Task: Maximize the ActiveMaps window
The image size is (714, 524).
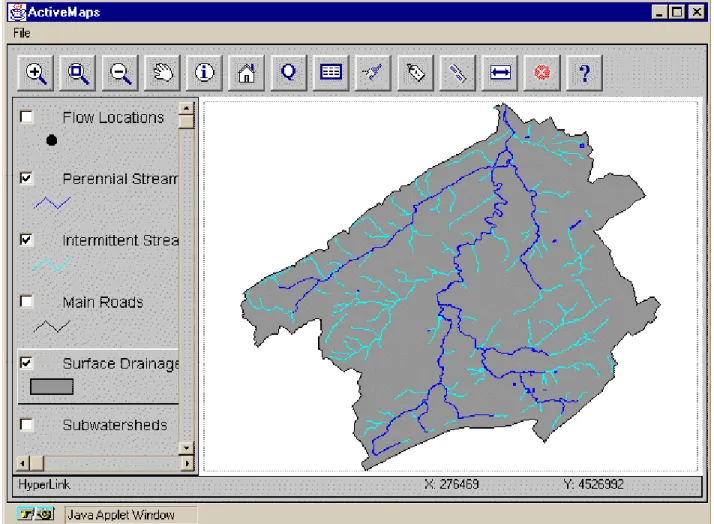Action: (677, 12)
